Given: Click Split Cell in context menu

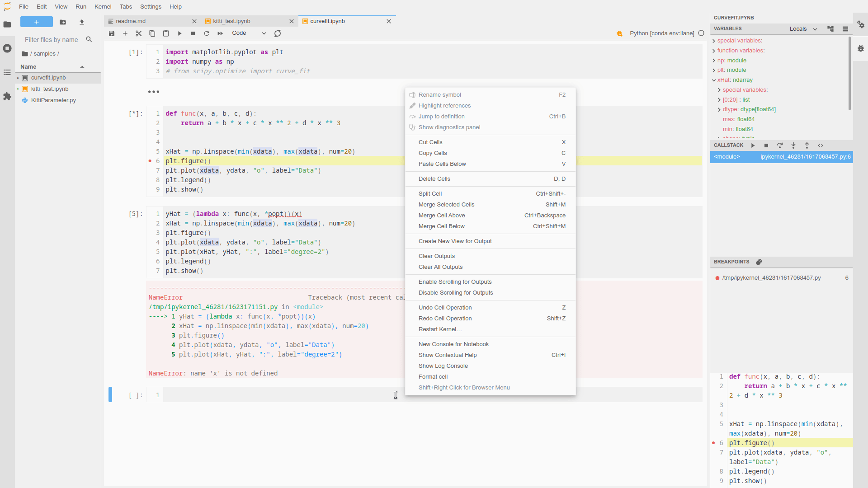Looking at the screenshot, I should pos(430,193).
